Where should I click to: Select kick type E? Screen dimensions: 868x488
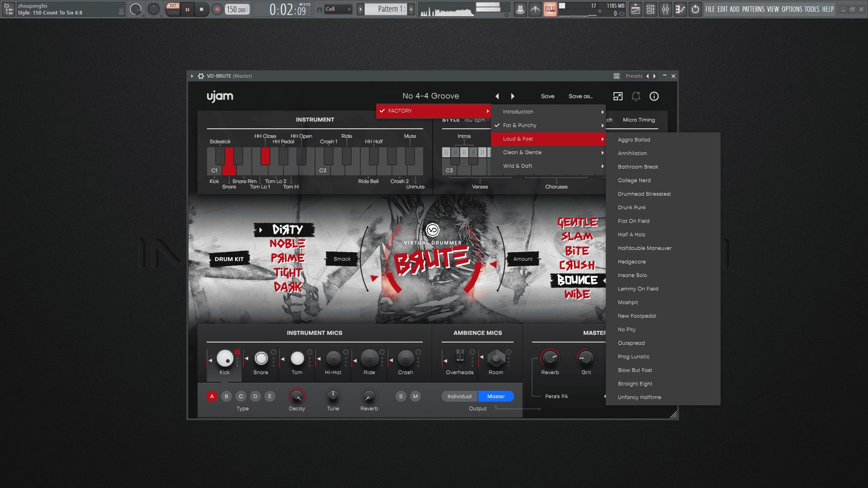point(270,396)
